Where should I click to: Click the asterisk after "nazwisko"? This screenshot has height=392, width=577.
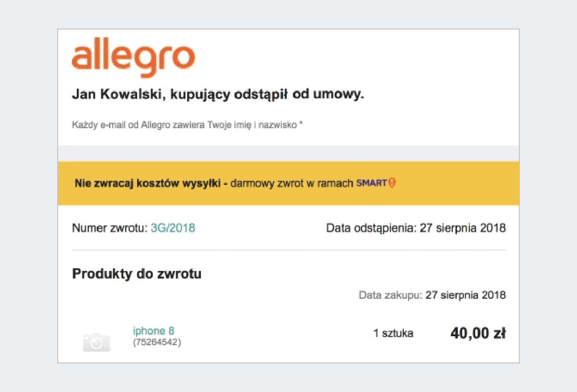click(x=301, y=125)
